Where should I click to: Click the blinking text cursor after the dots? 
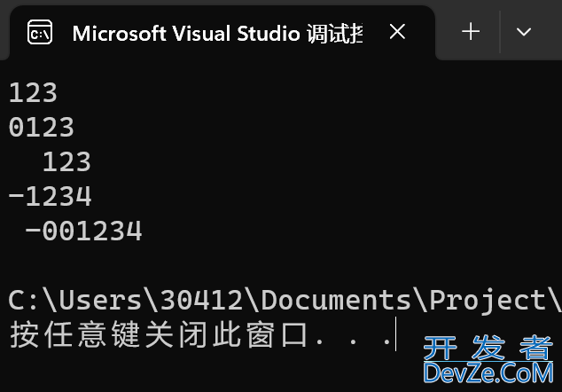[395, 333]
